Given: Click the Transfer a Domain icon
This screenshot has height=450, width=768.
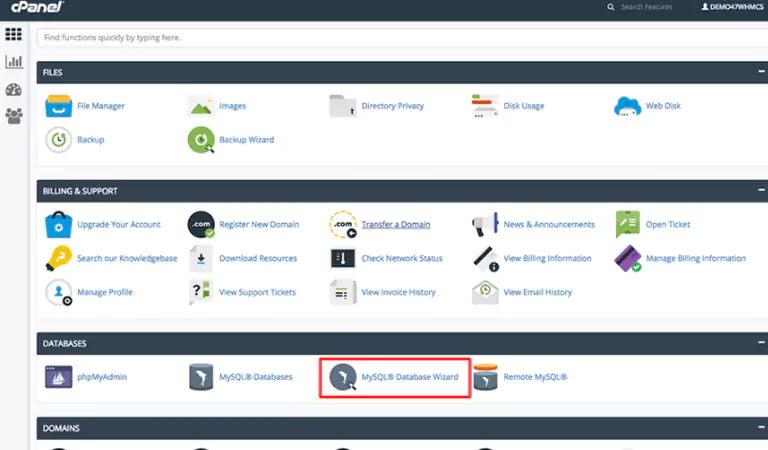Looking at the screenshot, I should [x=343, y=224].
